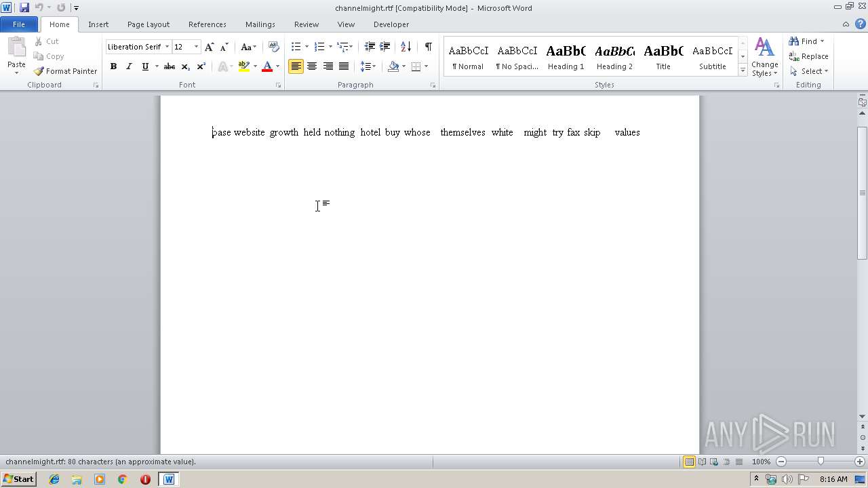Toggle Strikethrough formatting

[x=170, y=66]
